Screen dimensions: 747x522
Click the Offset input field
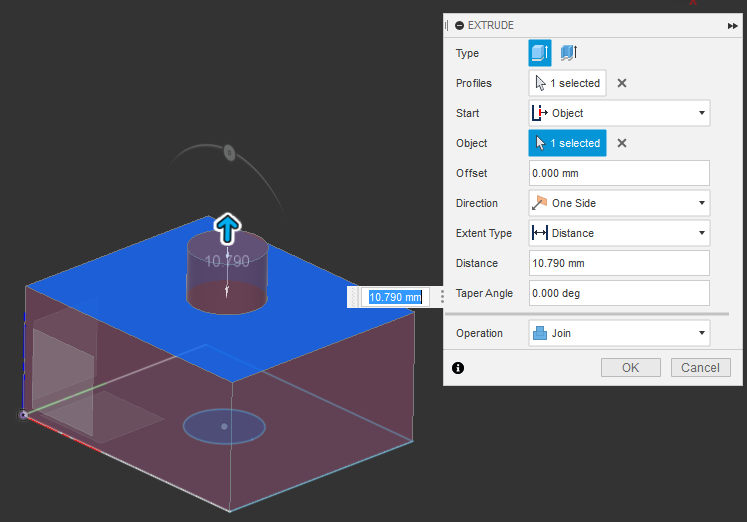[x=619, y=173]
